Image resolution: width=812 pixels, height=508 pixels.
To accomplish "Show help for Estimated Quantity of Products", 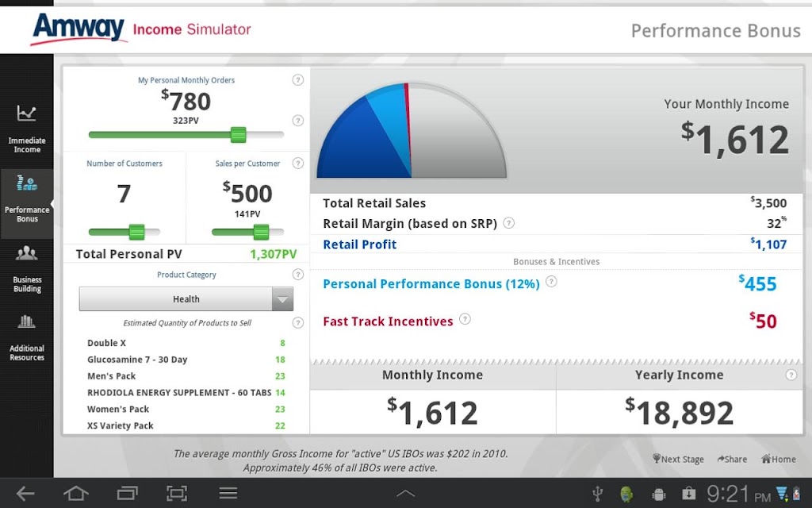I will tap(298, 322).
